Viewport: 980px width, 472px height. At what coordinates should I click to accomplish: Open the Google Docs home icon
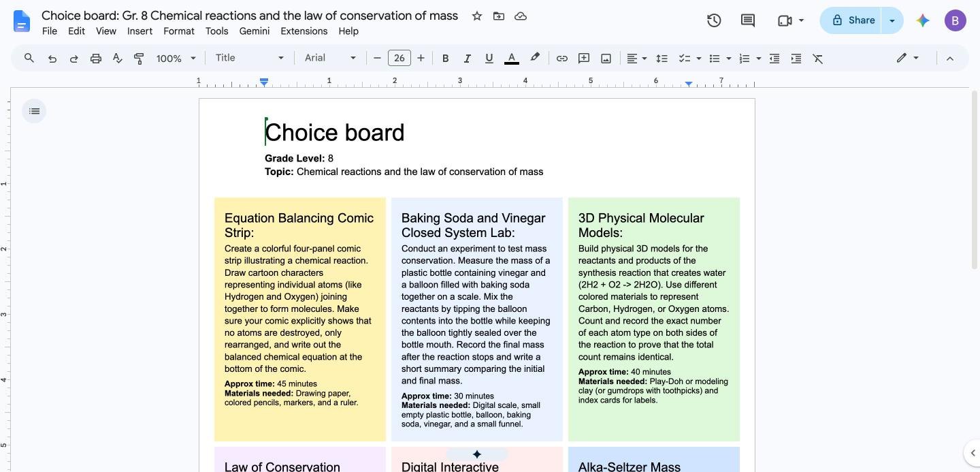[x=22, y=22]
